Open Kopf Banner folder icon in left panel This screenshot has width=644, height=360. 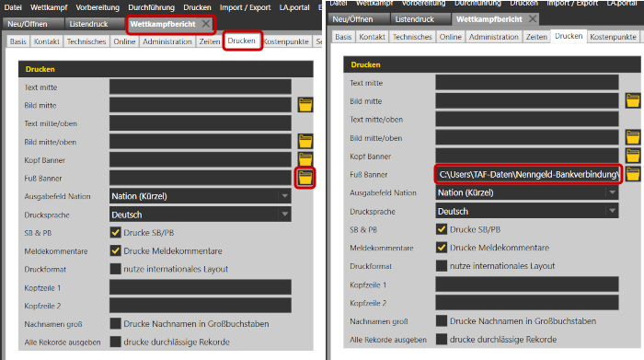(x=305, y=159)
